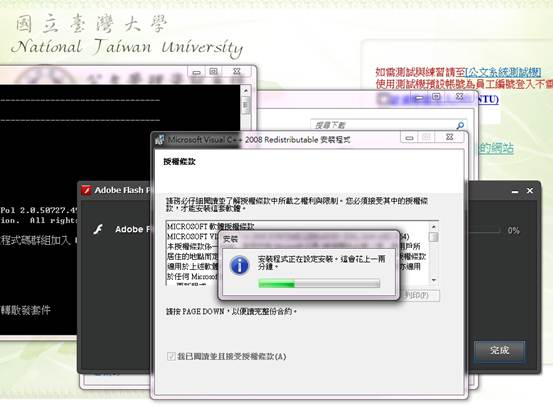
Task: Click the search magnifier in download window
Action: point(460,125)
